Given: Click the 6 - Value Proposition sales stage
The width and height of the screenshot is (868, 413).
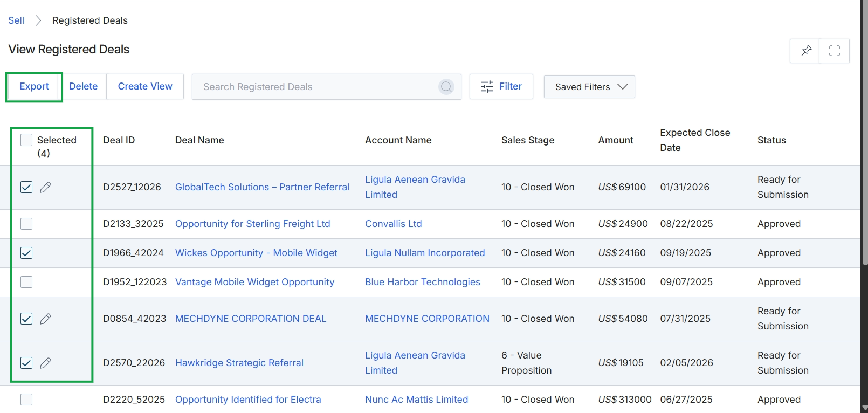Looking at the screenshot, I should [x=527, y=363].
